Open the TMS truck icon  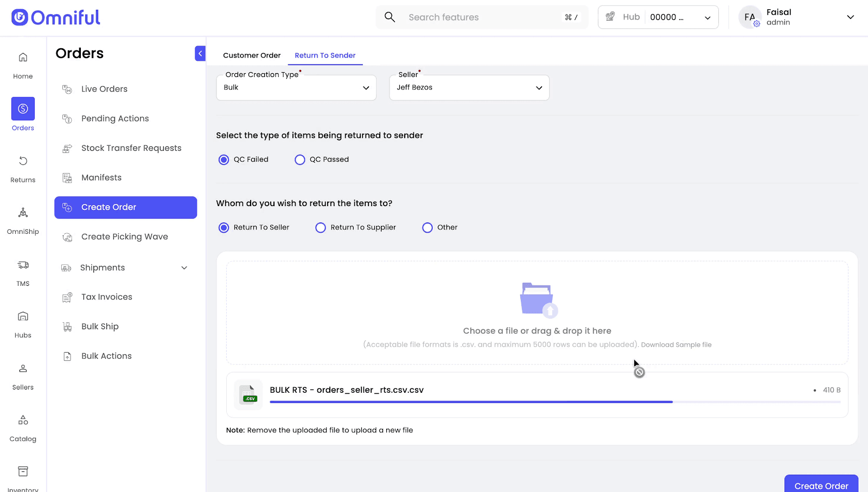coord(23,265)
